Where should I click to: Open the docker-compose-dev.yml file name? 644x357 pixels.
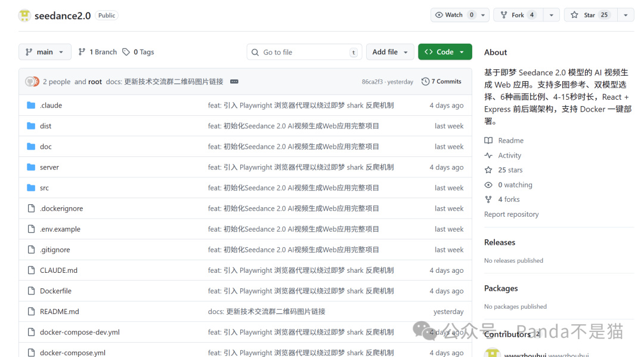point(80,332)
